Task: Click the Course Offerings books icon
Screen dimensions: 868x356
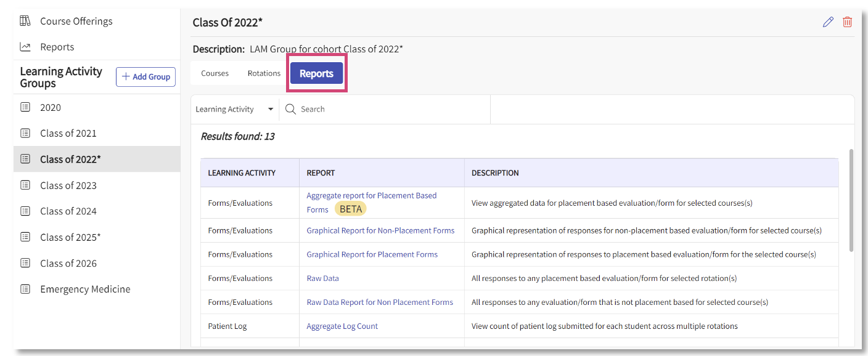Action: [25, 21]
